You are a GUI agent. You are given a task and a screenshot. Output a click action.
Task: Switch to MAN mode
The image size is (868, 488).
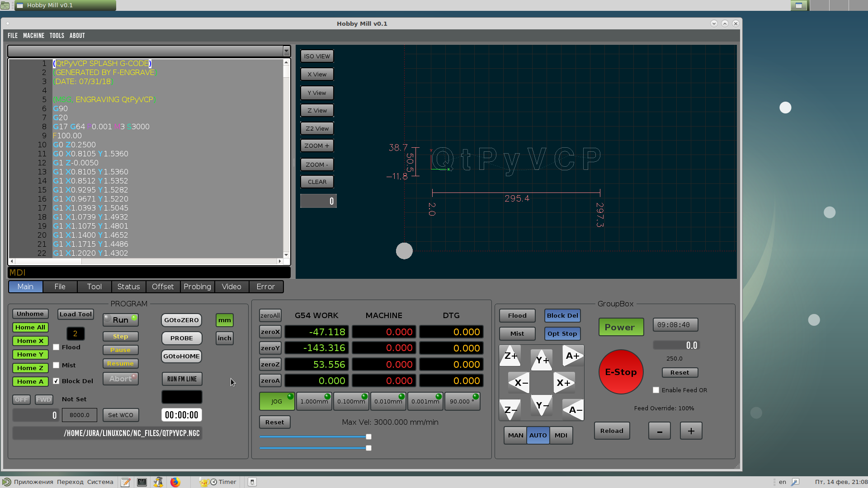coord(515,435)
